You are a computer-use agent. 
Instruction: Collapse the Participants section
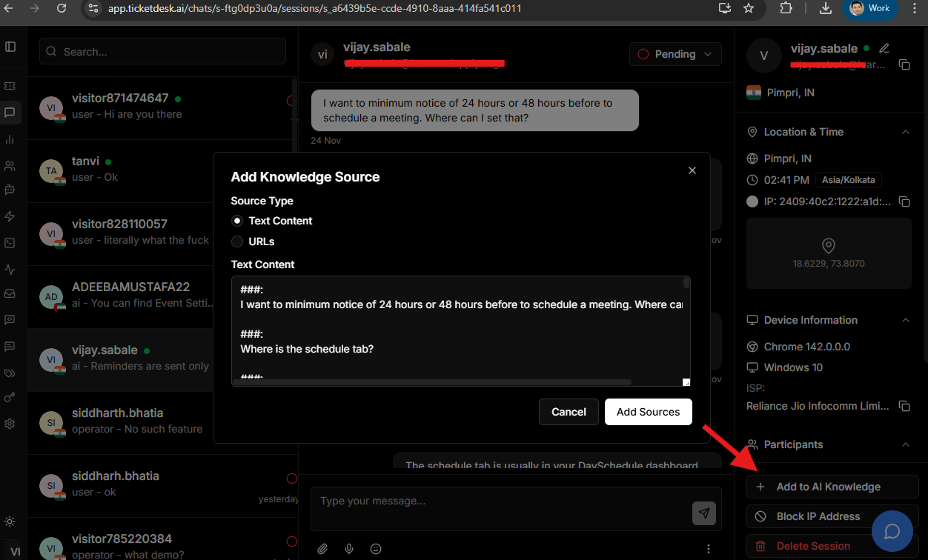point(905,444)
